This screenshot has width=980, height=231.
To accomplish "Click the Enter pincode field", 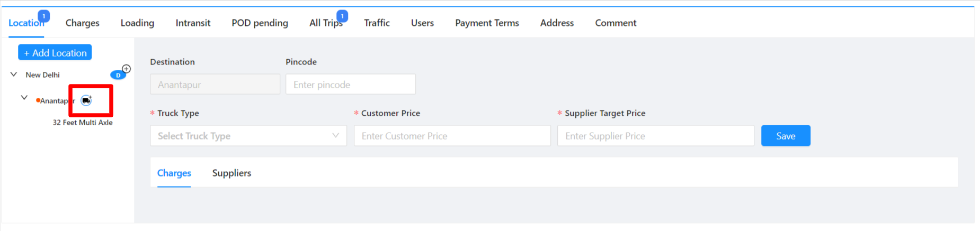I will point(350,85).
